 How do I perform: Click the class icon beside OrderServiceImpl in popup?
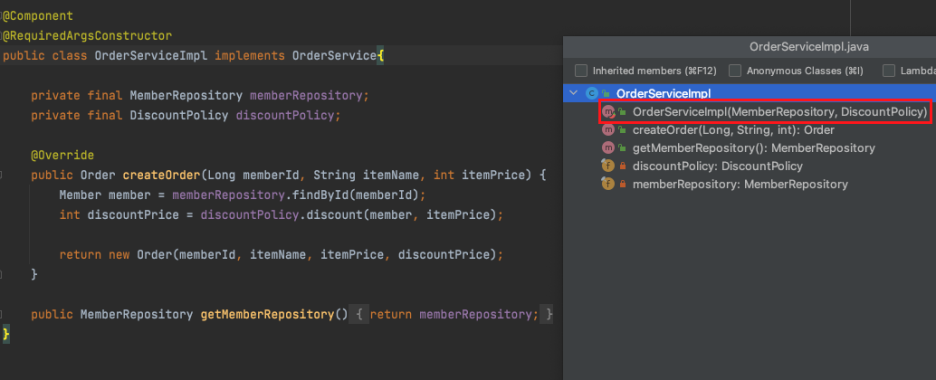(x=592, y=93)
